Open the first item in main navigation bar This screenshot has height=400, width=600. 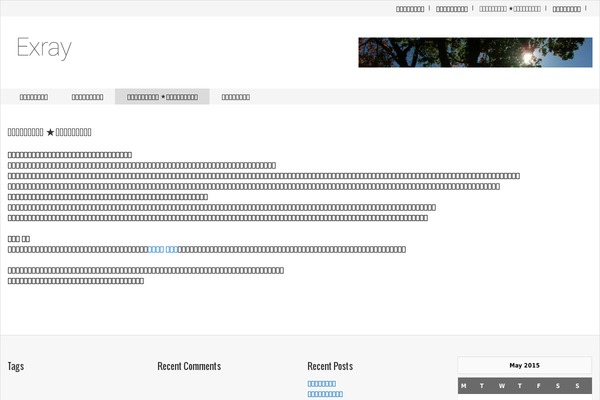[34, 97]
